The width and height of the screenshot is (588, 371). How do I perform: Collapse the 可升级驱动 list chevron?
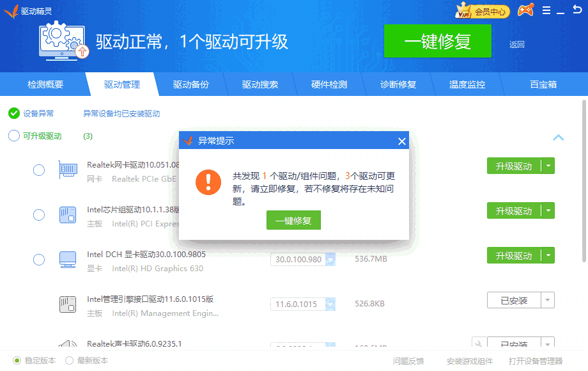pyautogui.click(x=558, y=137)
